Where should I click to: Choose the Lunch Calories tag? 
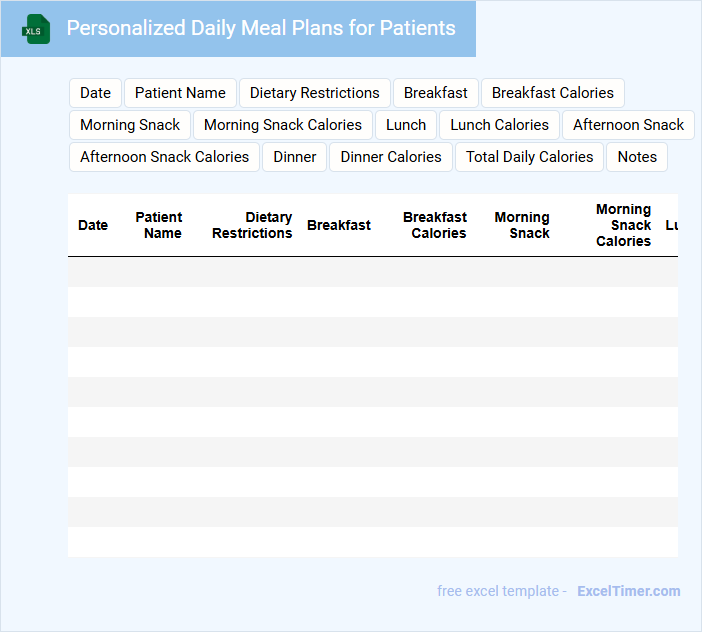pos(499,125)
